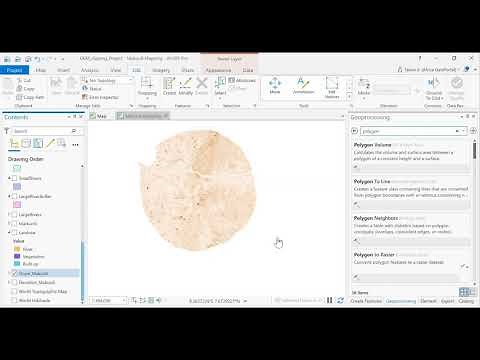Expand the Elevation_Makurdi layer
Screen dimensions: 480x360
pyautogui.click(x=9, y=282)
